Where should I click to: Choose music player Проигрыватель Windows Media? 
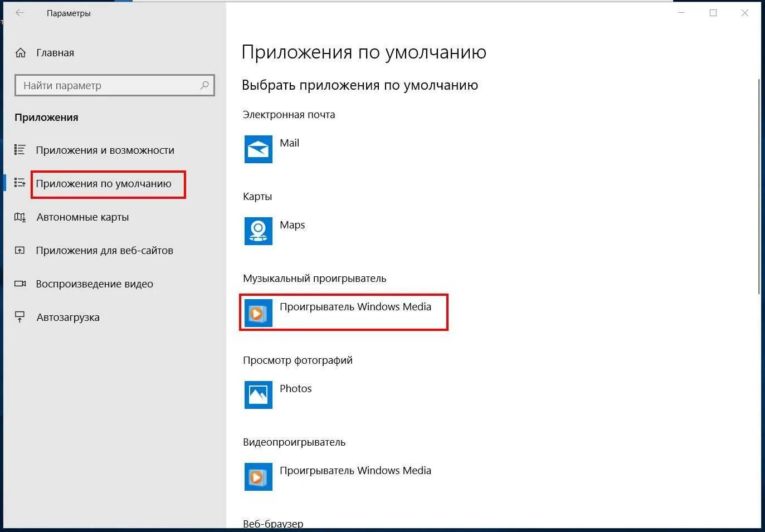[355, 307]
